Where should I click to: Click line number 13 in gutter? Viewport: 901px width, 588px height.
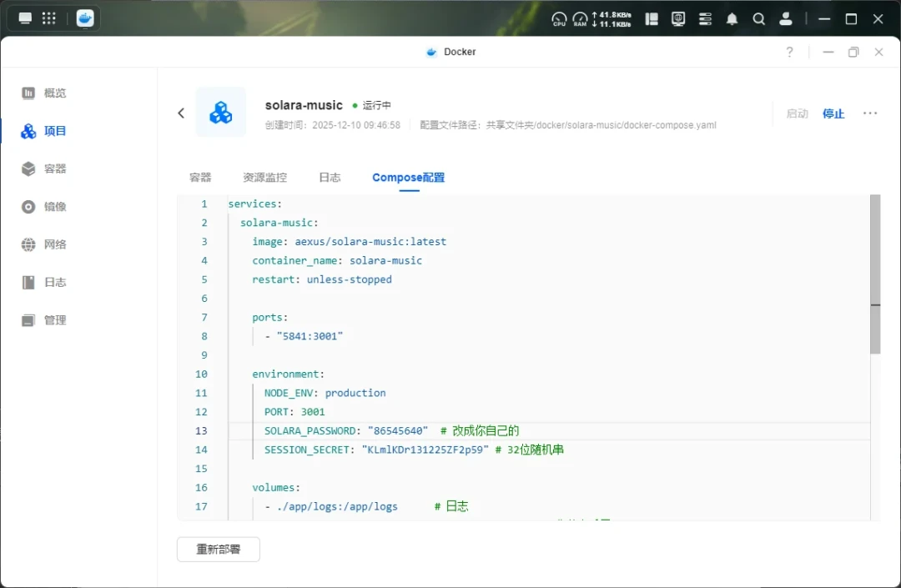(x=201, y=431)
